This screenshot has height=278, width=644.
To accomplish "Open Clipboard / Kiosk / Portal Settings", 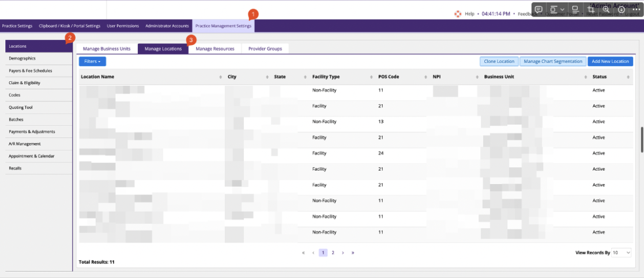I will coord(69,26).
